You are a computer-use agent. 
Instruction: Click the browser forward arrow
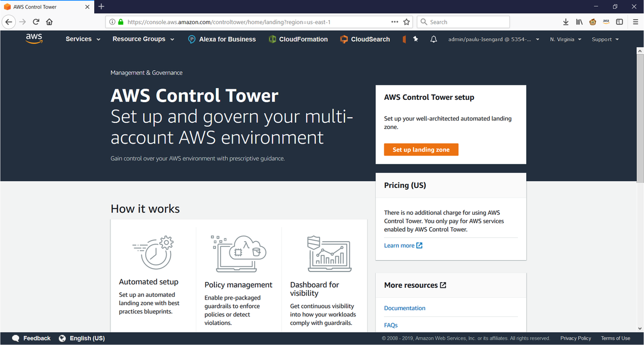22,22
